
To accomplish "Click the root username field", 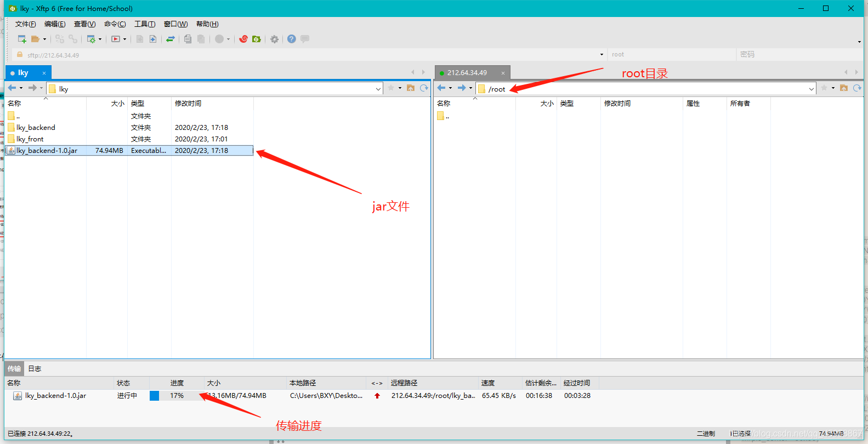I will coord(672,55).
